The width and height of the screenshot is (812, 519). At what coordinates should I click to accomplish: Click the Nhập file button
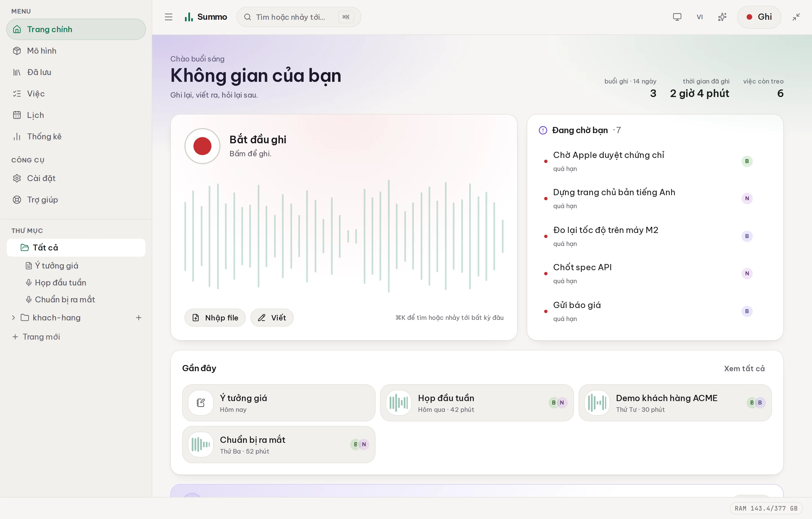point(215,318)
